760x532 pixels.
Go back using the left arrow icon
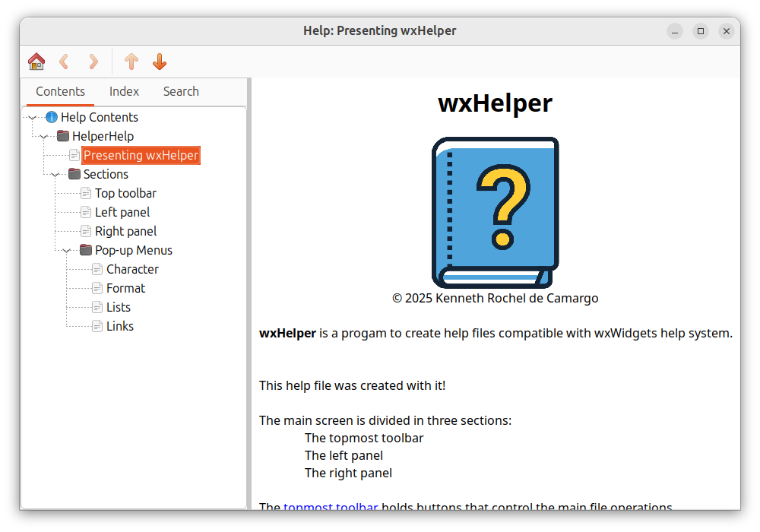[65, 62]
